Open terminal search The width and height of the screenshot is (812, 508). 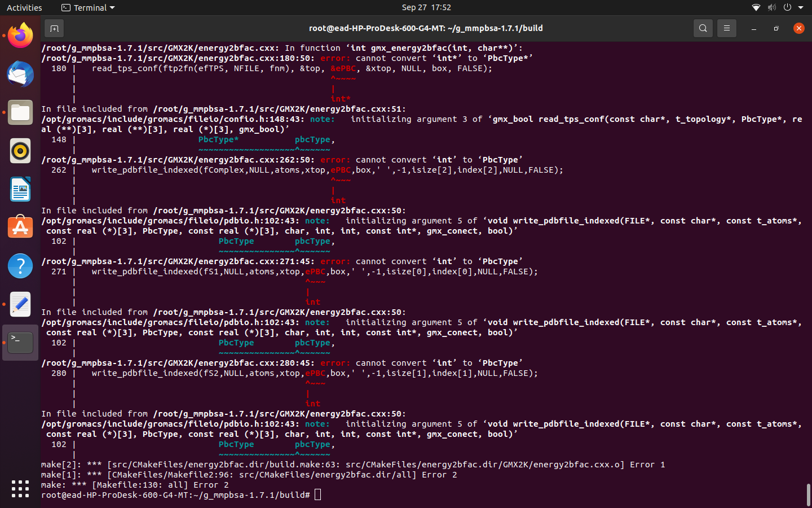click(x=703, y=28)
